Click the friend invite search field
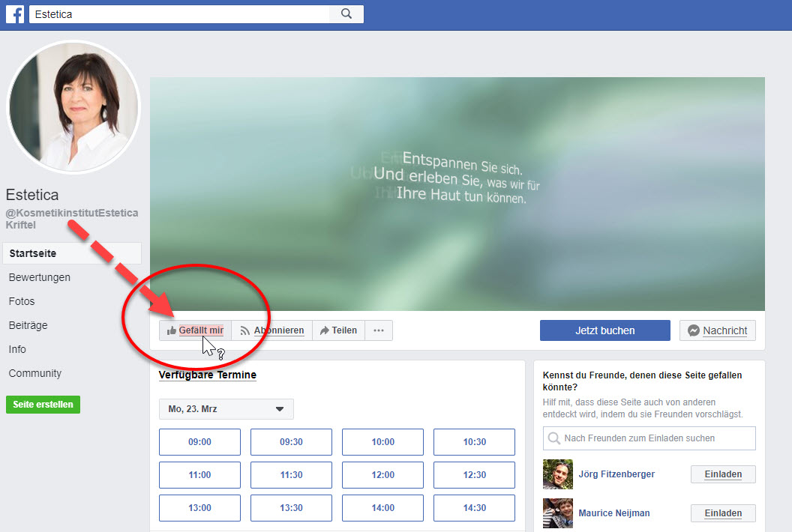The height and width of the screenshot is (532, 792). point(649,438)
